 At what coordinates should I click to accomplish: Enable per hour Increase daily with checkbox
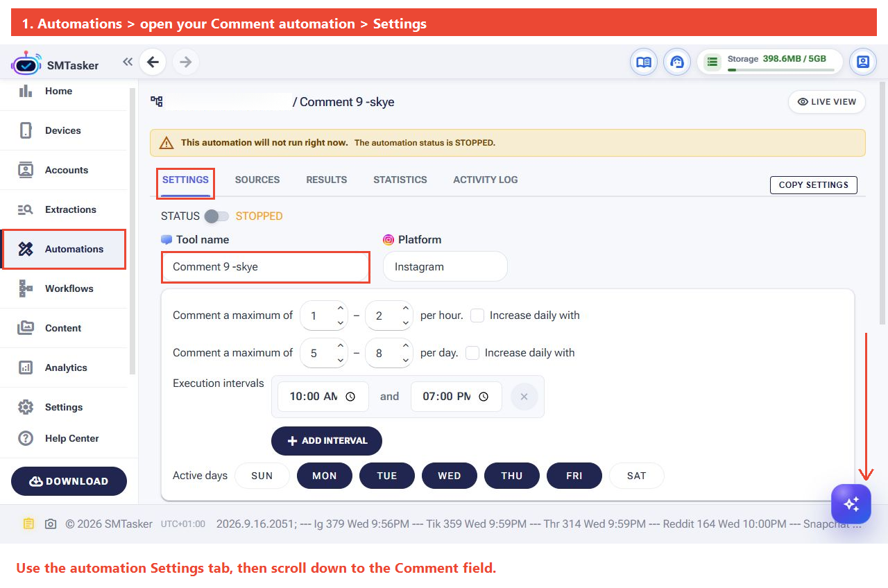[477, 315]
